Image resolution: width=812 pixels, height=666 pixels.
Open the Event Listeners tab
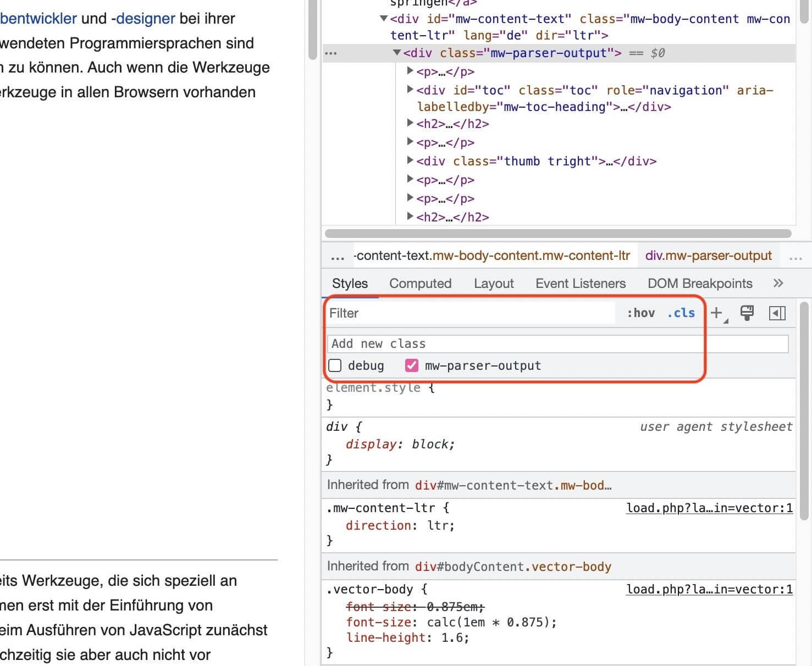point(581,284)
